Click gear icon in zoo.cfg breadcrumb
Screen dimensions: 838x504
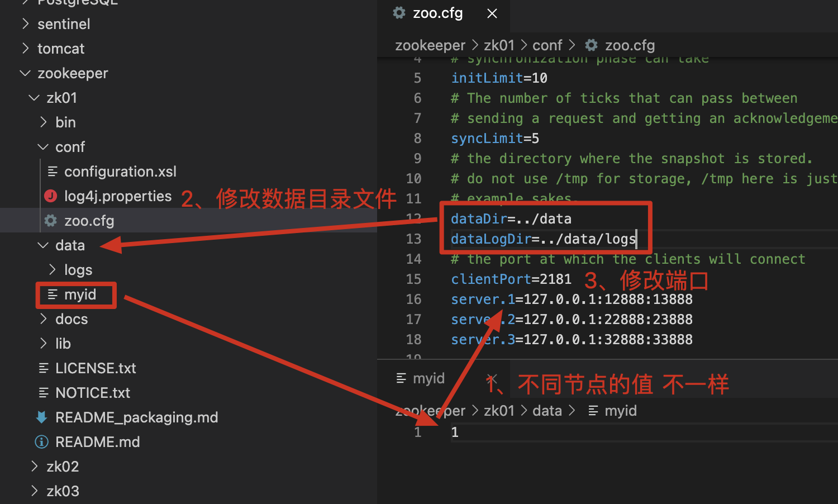592,45
